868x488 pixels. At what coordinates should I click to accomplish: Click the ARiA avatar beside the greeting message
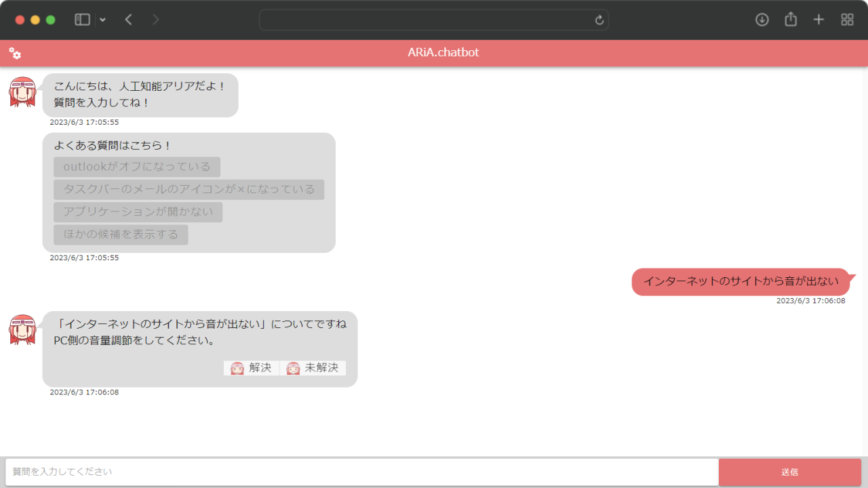click(21, 92)
